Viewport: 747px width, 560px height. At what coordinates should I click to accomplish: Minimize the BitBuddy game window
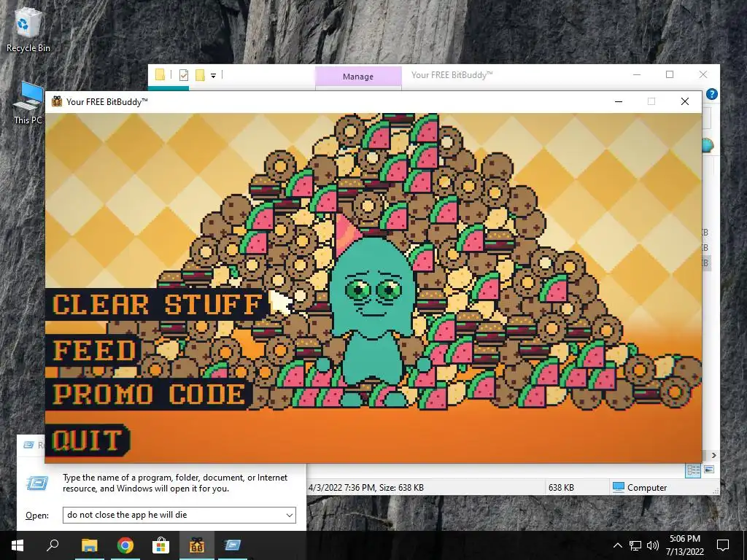pyautogui.click(x=619, y=101)
